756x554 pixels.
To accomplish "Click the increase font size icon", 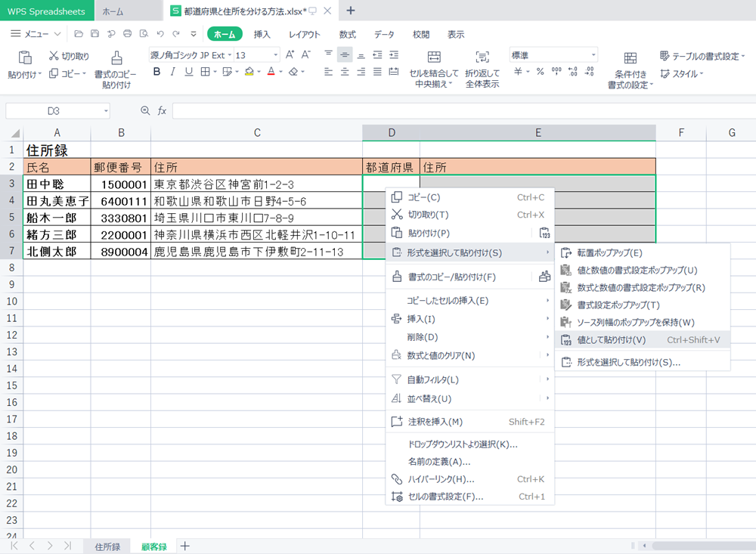I will coord(290,55).
